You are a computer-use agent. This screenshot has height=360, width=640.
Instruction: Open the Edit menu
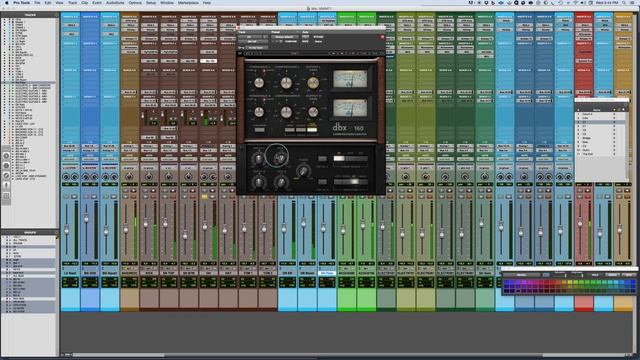(48, 3)
